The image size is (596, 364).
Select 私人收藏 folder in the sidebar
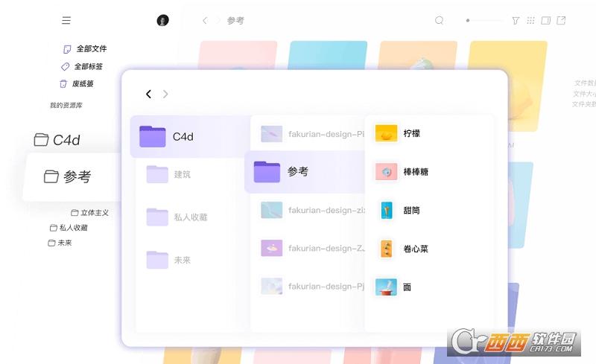pos(69,228)
